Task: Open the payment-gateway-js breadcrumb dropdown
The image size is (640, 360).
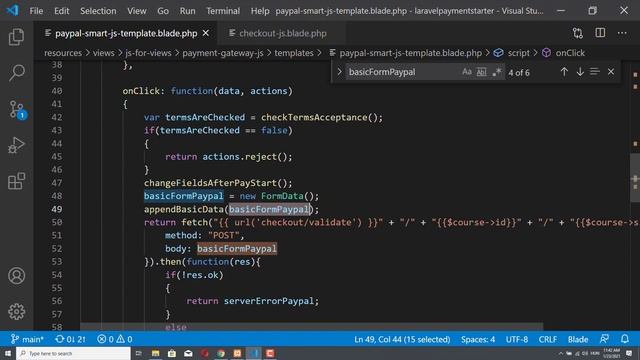Action: point(223,53)
